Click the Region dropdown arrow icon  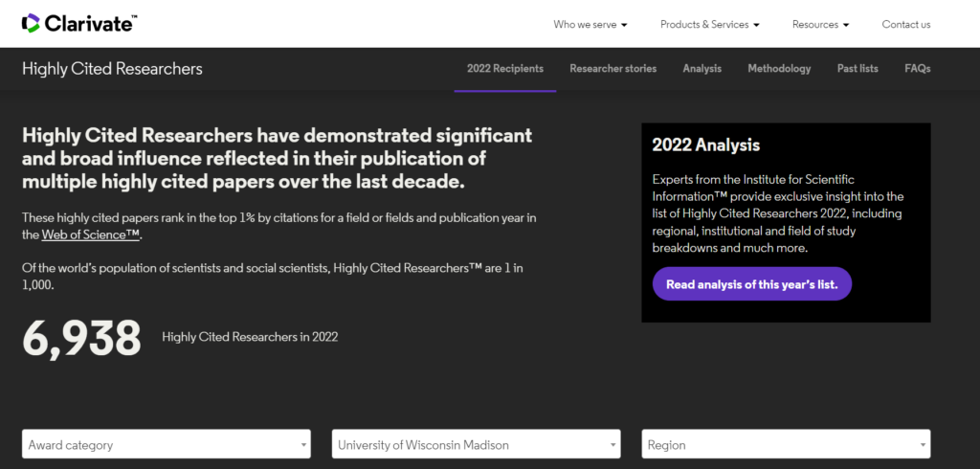click(923, 445)
